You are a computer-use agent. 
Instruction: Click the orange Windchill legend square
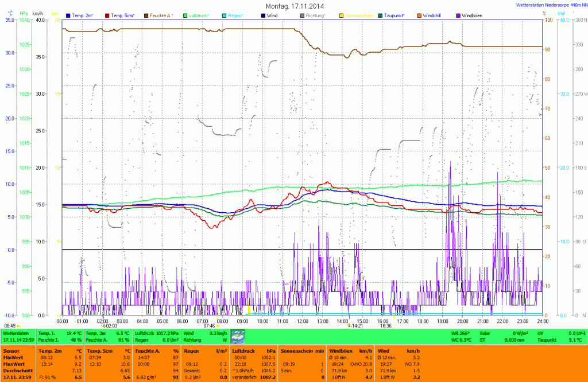419,15
